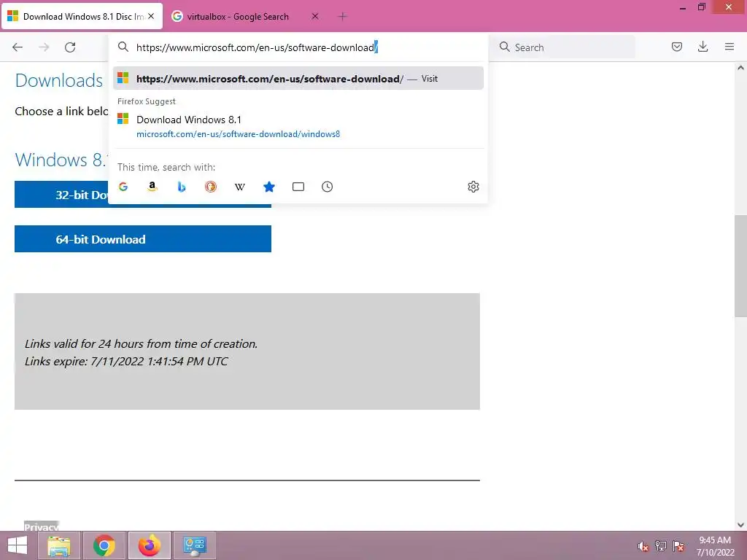Image resolution: width=747 pixels, height=560 pixels.
Task: Open the Firefox application menu
Action: tap(729, 47)
